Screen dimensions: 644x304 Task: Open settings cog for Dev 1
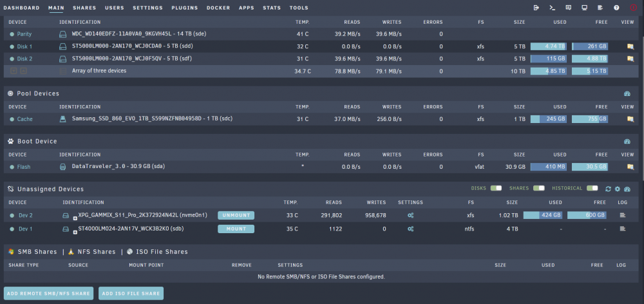410,229
